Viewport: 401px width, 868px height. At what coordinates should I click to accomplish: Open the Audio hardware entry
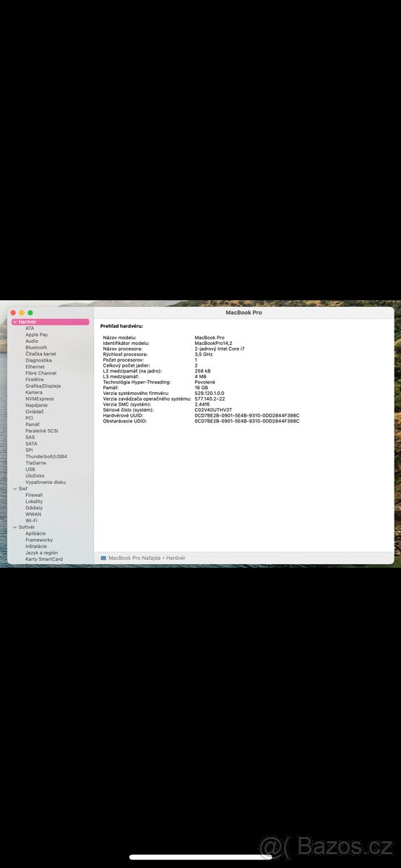tap(32, 341)
